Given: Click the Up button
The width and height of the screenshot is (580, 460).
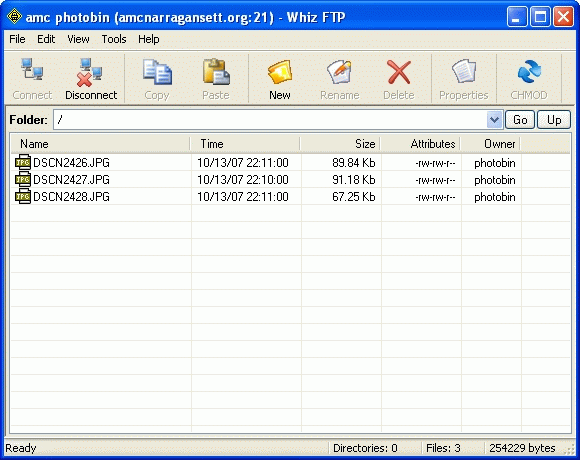Looking at the screenshot, I should tap(554, 120).
